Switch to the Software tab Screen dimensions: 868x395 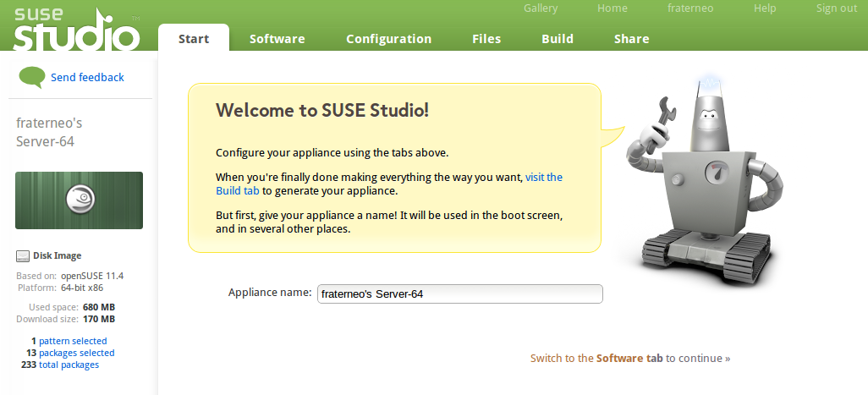click(x=277, y=39)
